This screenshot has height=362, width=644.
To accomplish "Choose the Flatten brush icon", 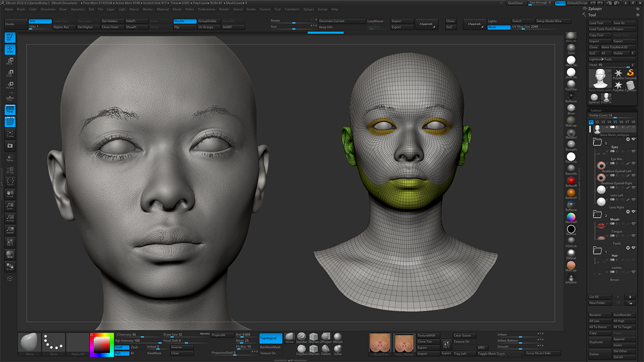I will pyautogui.click(x=326, y=349).
